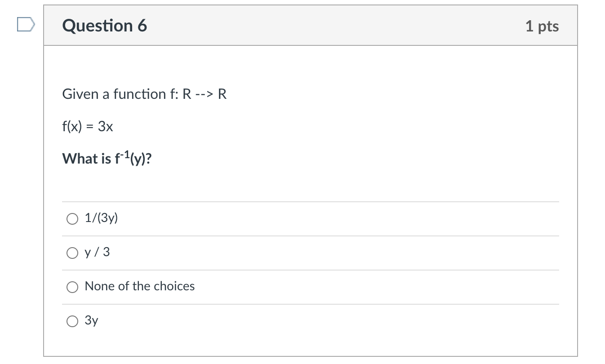Viewport: 605px width, 364px height.
Task: Select "None of the choices" option
Action: coord(72,287)
